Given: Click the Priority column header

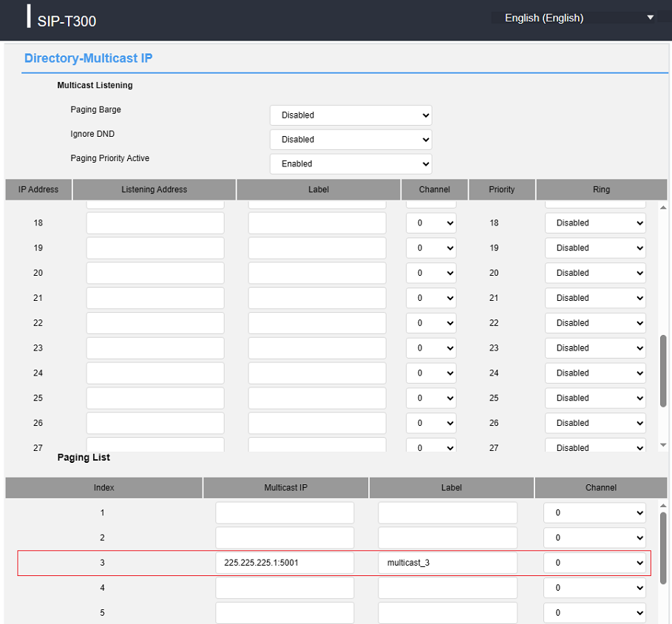Looking at the screenshot, I should click(x=502, y=189).
